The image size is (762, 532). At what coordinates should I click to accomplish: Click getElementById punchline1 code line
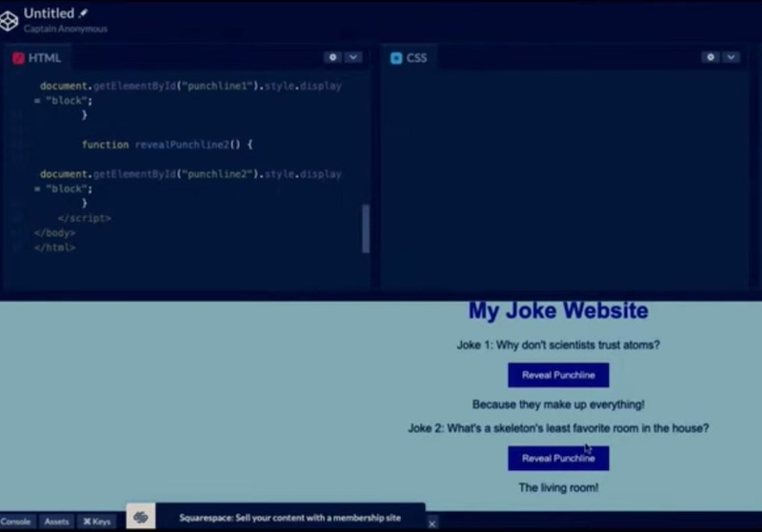click(190, 86)
